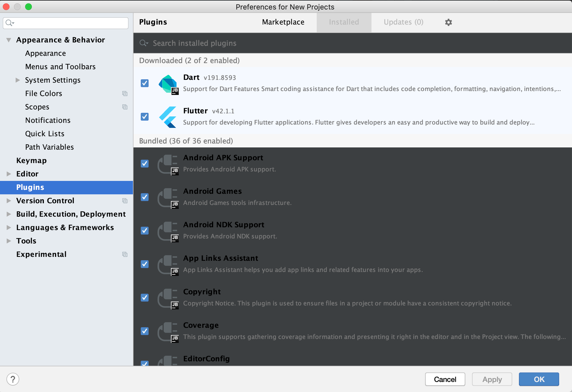
Task: Open the Updates (0) tab
Action: pos(403,22)
